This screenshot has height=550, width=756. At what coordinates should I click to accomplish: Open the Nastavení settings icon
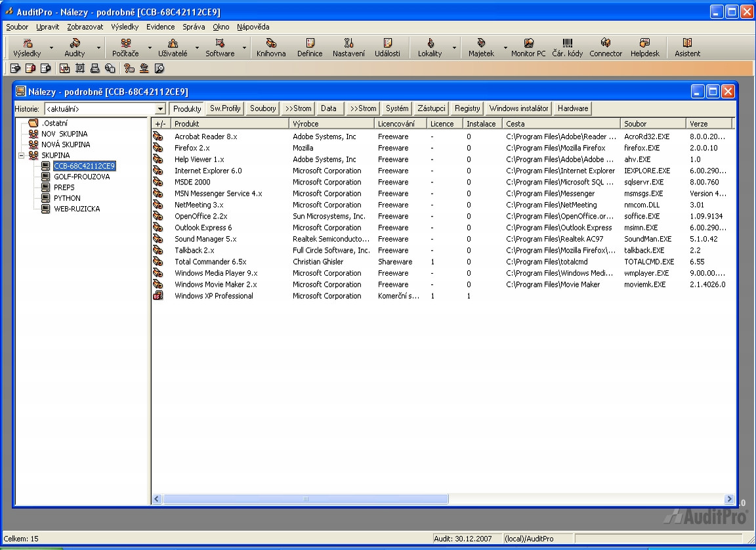[348, 48]
